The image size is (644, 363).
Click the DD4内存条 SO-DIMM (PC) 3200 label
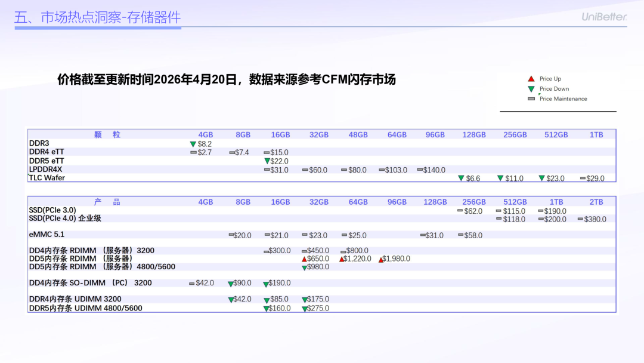click(91, 283)
